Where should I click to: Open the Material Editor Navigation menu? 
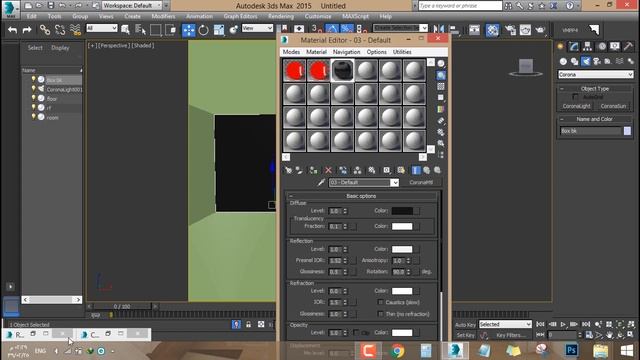coord(346,52)
